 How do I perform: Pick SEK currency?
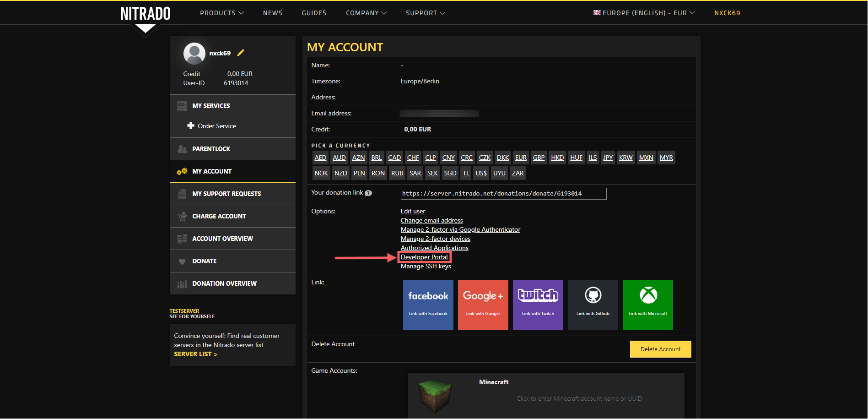[x=432, y=173]
